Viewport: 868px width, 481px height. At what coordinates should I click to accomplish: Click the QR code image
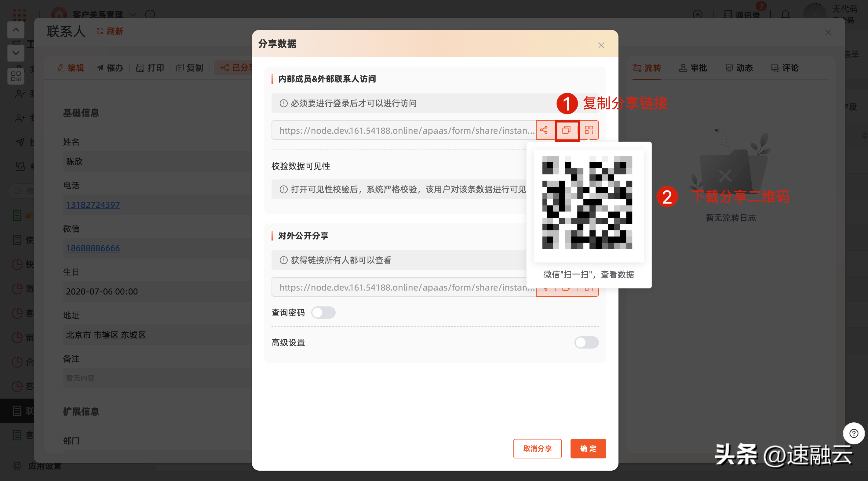click(587, 202)
